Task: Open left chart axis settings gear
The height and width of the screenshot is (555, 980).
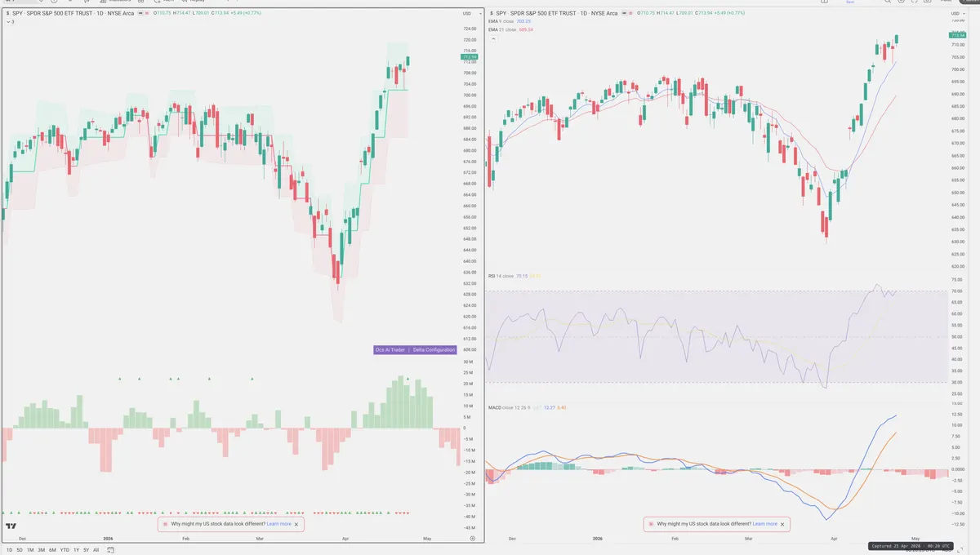Action: (473, 539)
